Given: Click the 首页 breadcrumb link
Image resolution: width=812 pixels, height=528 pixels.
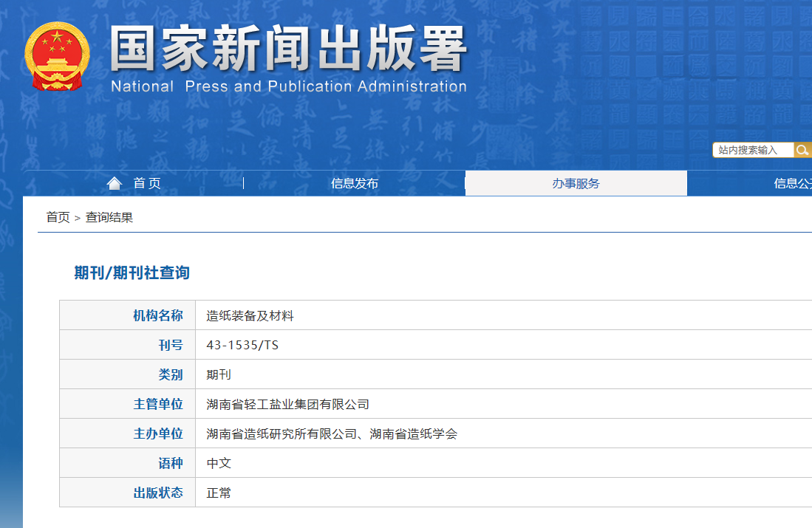Looking at the screenshot, I should (58, 217).
